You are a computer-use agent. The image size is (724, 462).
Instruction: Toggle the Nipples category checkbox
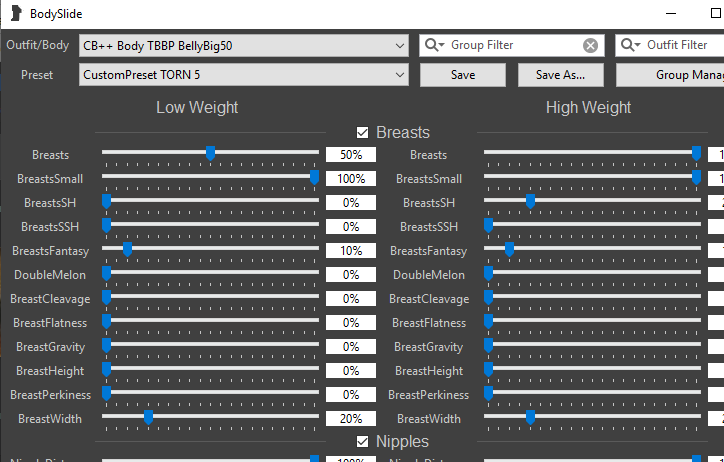coord(363,441)
